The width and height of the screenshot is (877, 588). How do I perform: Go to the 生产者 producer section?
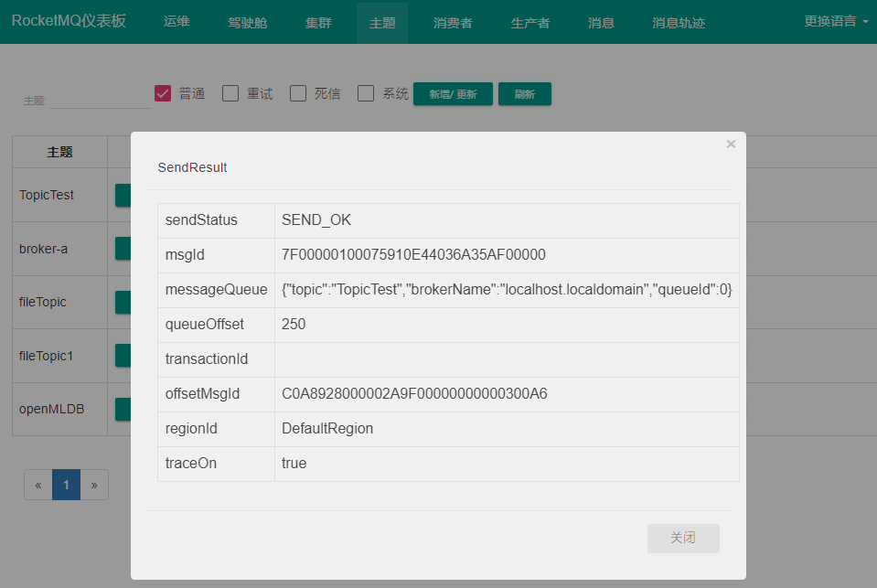[x=530, y=22]
